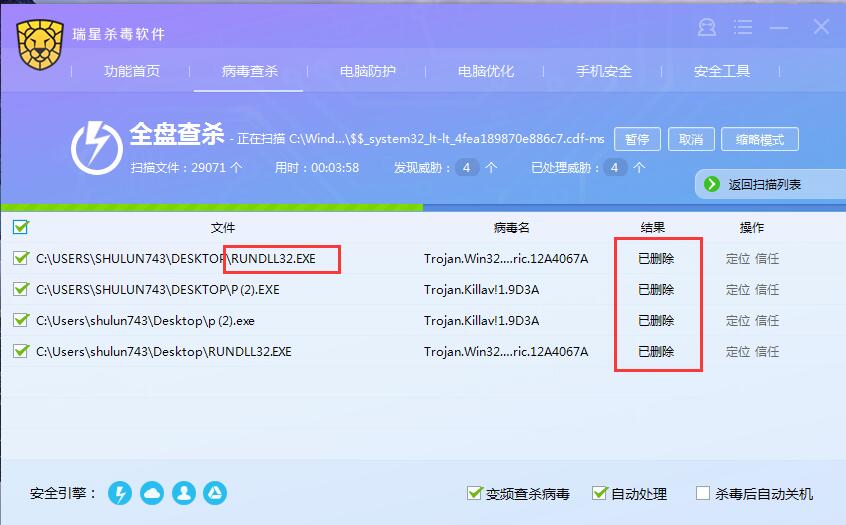Image resolution: width=846 pixels, height=525 pixels.
Task: Open the main menu list icon
Action: pos(743,27)
